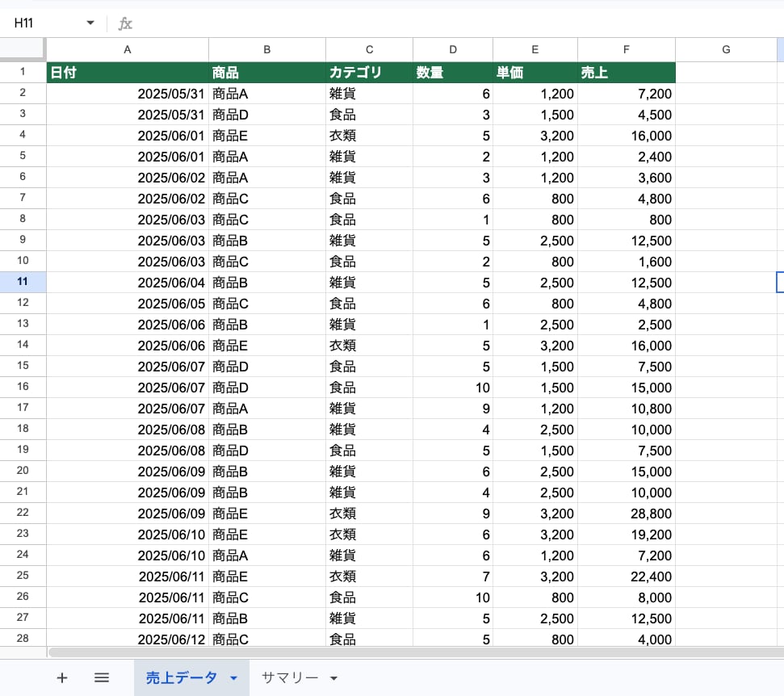The height and width of the screenshot is (696, 784).
Task: Open the サマリー tab menu arrow
Action: click(x=334, y=678)
